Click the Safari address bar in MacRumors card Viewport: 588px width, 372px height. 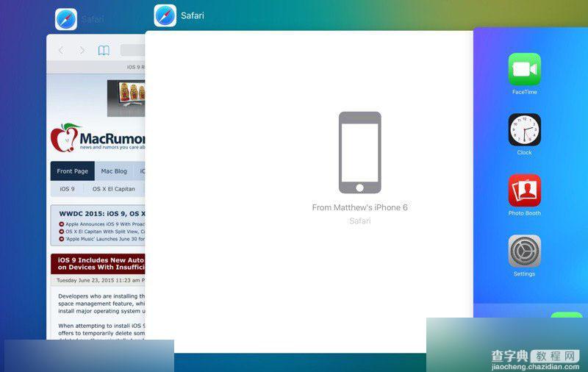(x=133, y=50)
